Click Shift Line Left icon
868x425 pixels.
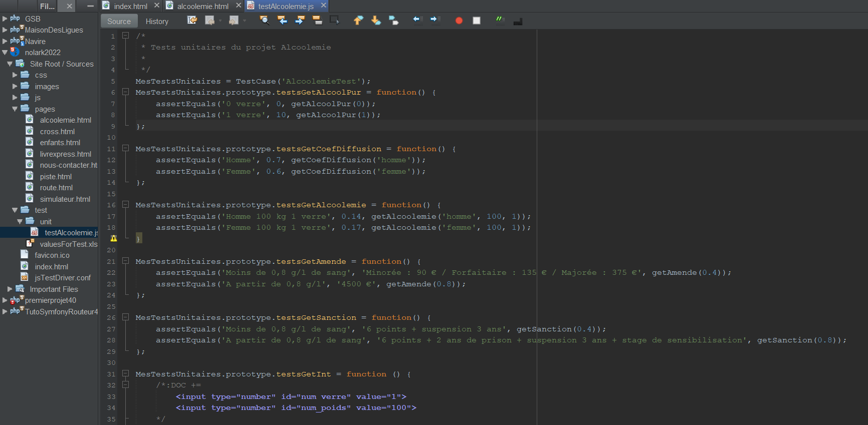tap(418, 21)
